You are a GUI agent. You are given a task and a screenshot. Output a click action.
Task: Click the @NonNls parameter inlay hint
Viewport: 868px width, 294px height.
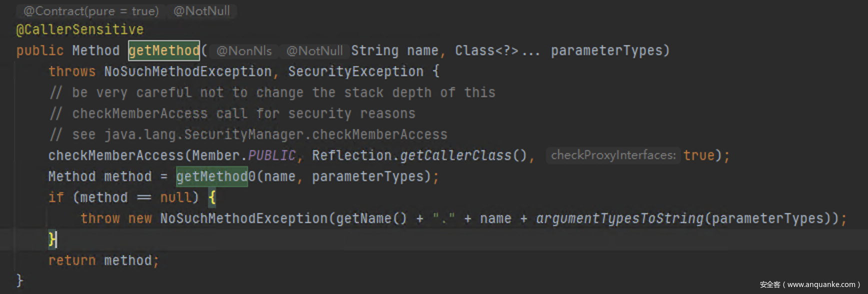[x=244, y=50]
